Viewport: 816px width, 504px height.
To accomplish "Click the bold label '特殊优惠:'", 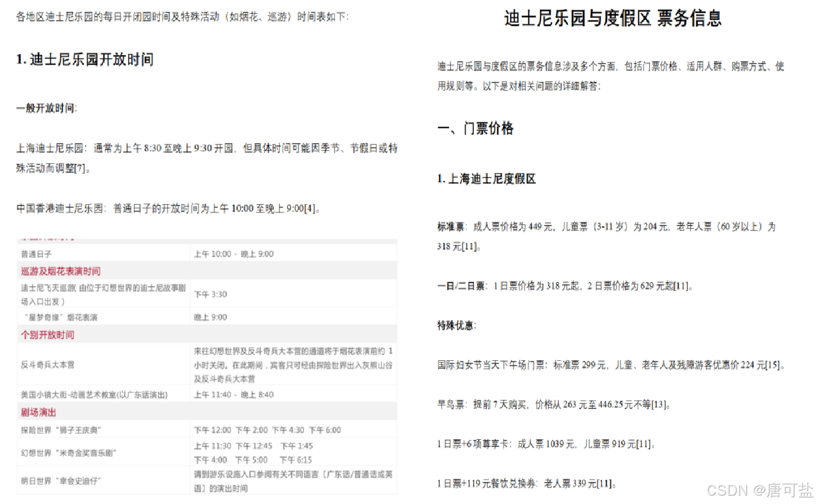I will 457,325.
